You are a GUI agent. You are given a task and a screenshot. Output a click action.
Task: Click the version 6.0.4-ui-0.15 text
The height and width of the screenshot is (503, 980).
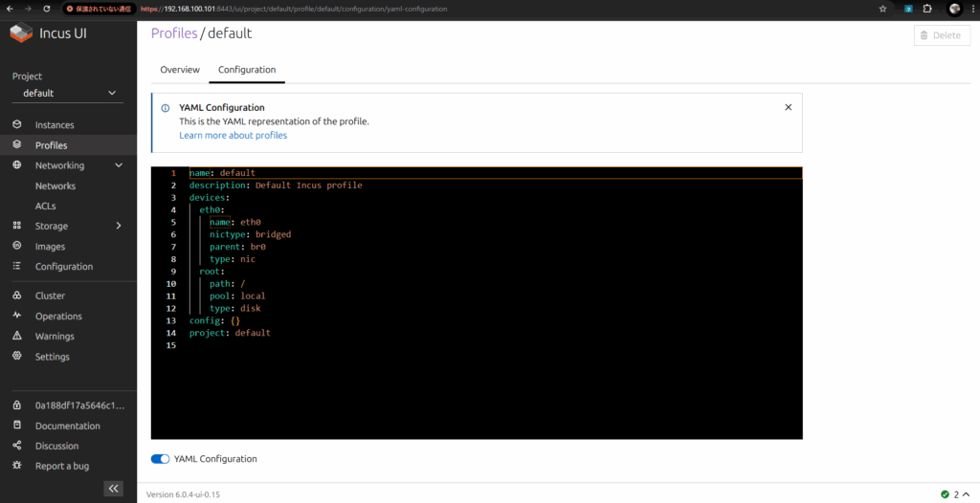pyautogui.click(x=183, y=494)
